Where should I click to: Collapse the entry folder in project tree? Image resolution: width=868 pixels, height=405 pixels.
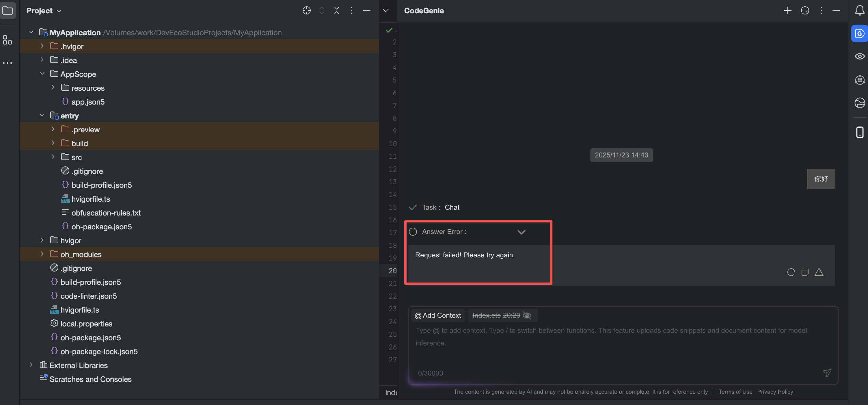click(x=42, y=115)
